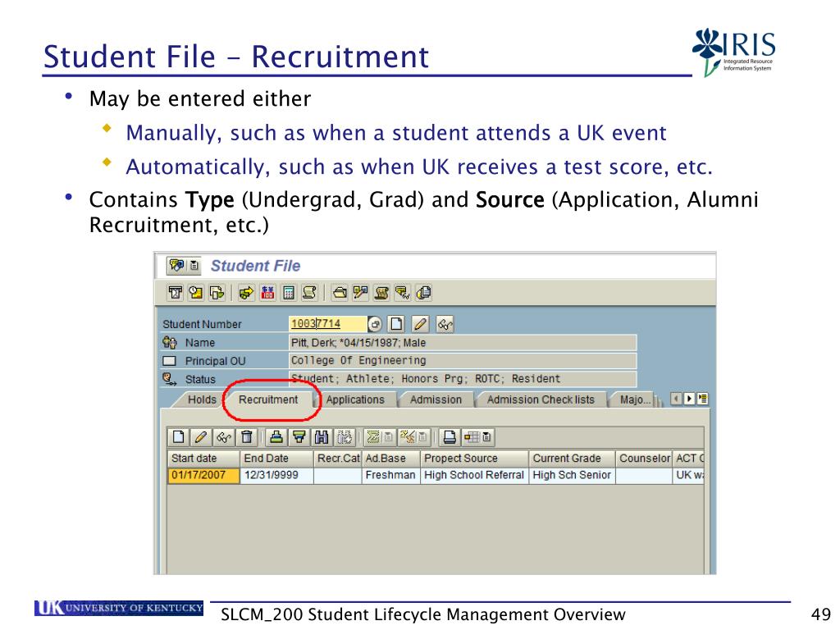Click the small clipboard icon beside the title
Image resolution: width=840 pixels, height=630 pixels.
[x=194, y=265]
